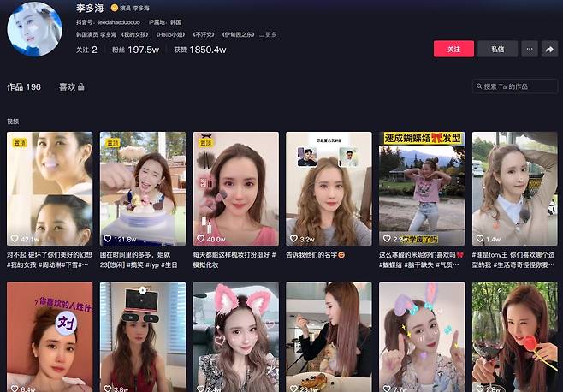Image resolution: width=563 pixels, height=392 pixels.
Task: Click the search magnifier icon
Action: coord(479,86)
